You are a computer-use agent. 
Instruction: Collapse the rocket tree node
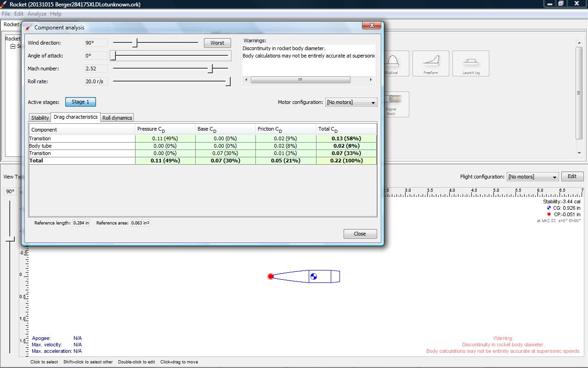[13, 46]
